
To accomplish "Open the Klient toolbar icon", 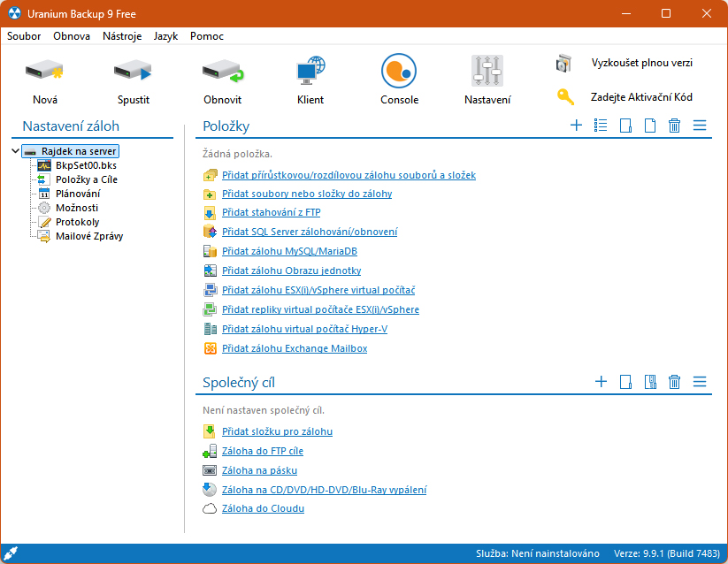I will point(310,72).
